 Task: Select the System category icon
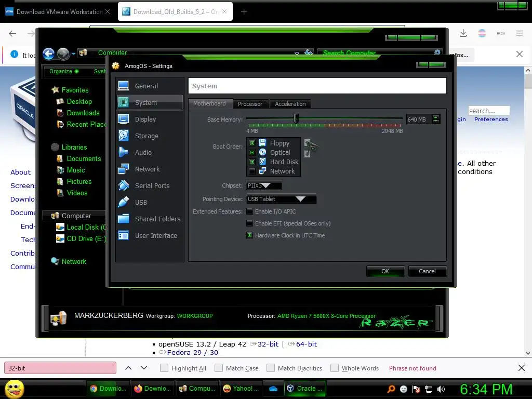[x=123, y=102]
